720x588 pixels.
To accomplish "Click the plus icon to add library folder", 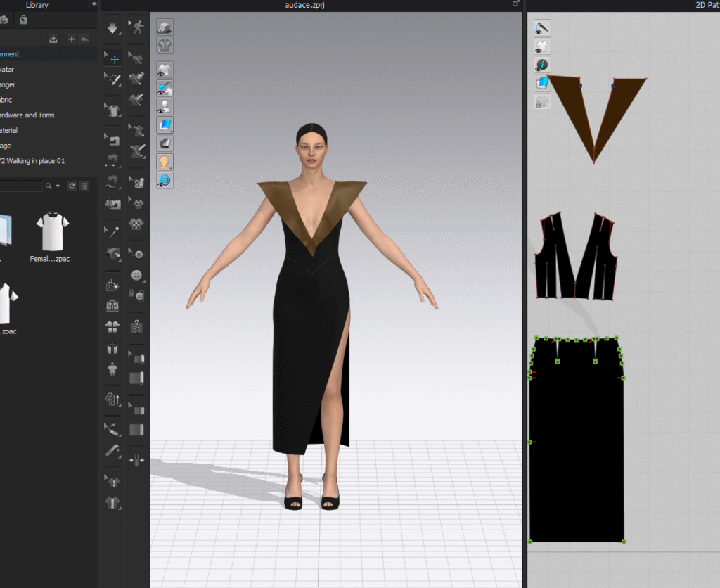I will 71,39.
